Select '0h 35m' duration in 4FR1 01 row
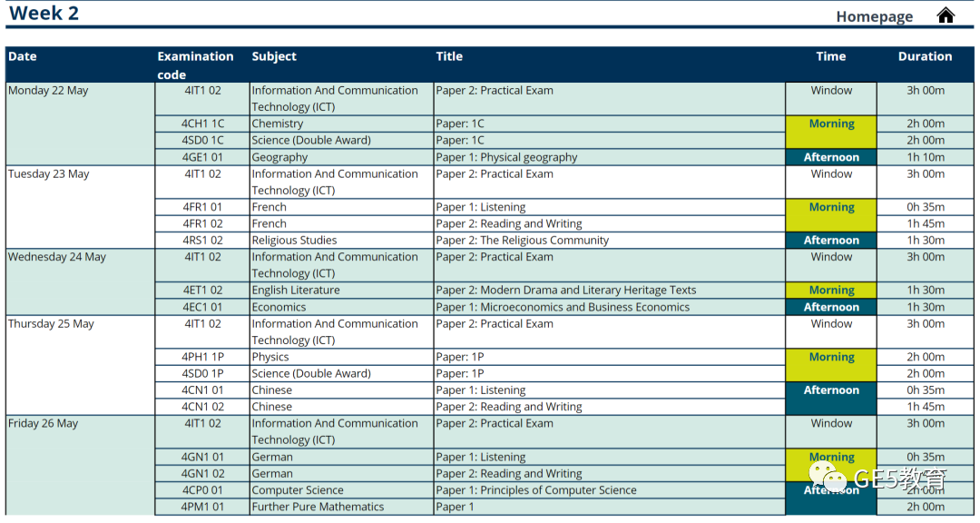Viewport: 980px width, 523px height. [926, 207]
